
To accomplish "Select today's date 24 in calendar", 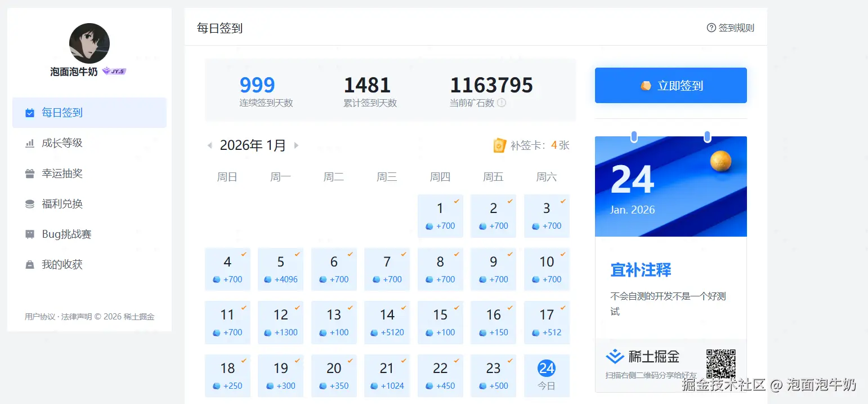I will 546,369.
